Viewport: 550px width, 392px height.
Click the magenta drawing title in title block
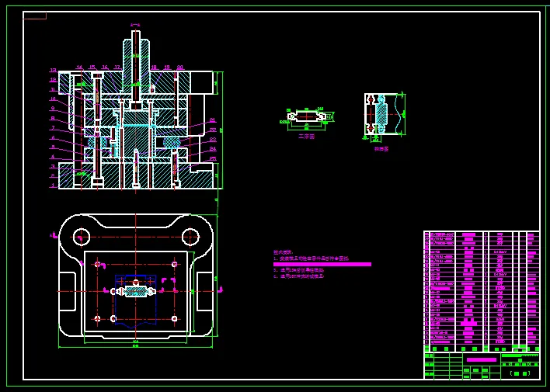[482, 359]
